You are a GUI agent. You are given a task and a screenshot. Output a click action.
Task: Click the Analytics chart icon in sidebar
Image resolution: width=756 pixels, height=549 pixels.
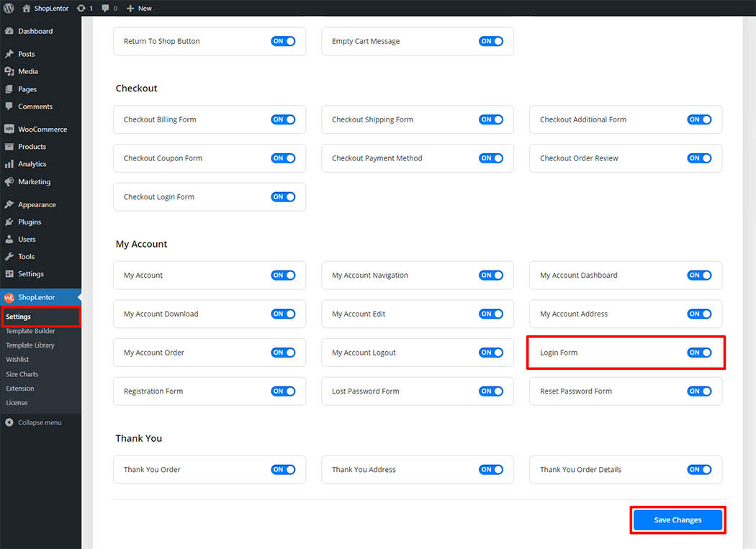pos(9,164)
